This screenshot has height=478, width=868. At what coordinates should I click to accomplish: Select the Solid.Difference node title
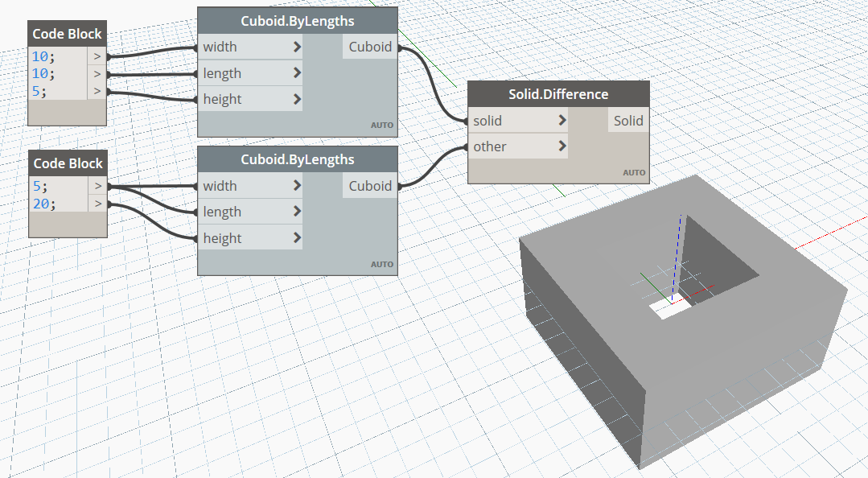click(x=558, y=94)
